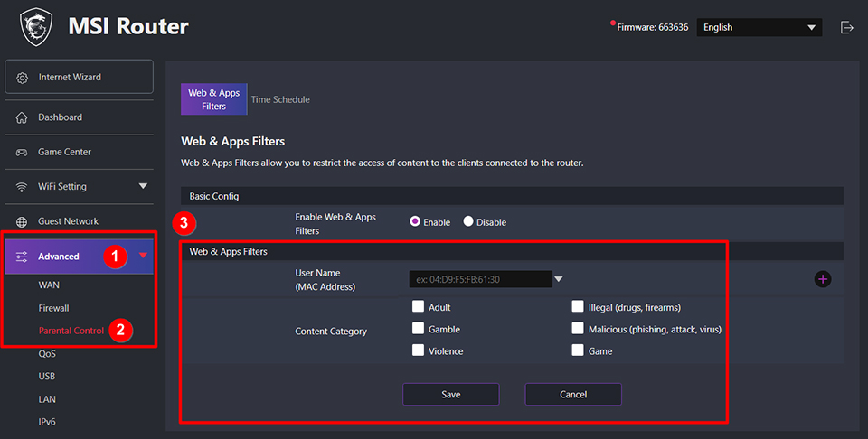Open the QoS submenu
This screenshot has height=439, width=868.
(x=47, y=354)
